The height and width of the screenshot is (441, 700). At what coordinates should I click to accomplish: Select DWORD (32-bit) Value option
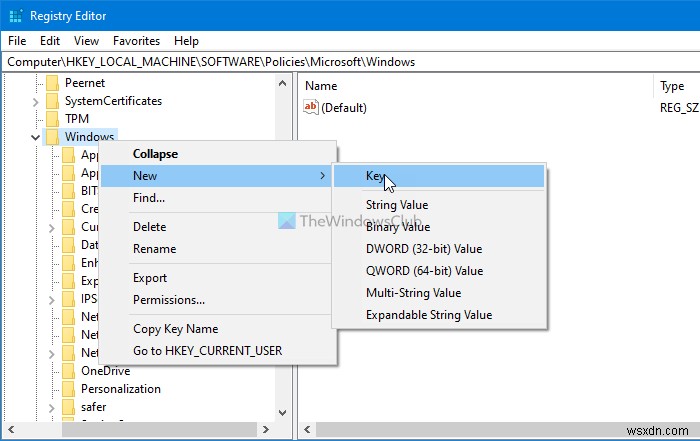click(423, 249)
